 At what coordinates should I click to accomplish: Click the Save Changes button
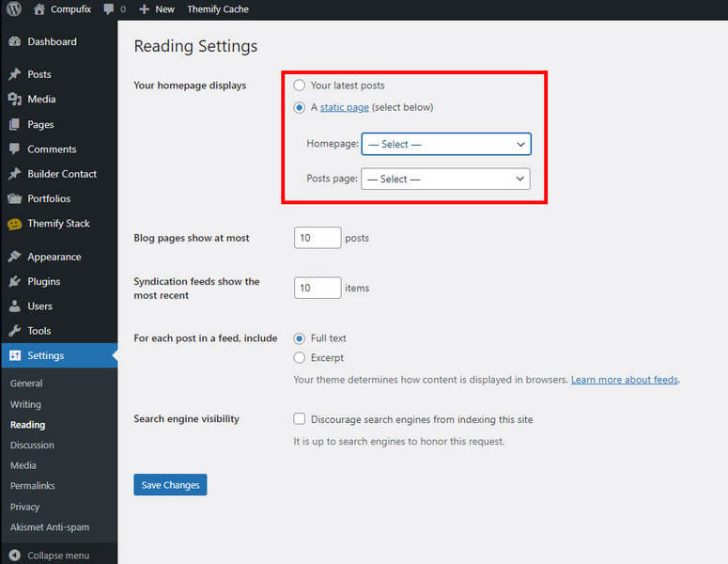[x=170, y=484]
